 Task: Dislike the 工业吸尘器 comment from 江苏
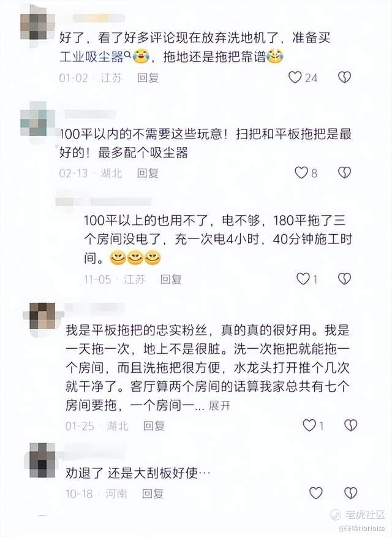tap(344, 77)
